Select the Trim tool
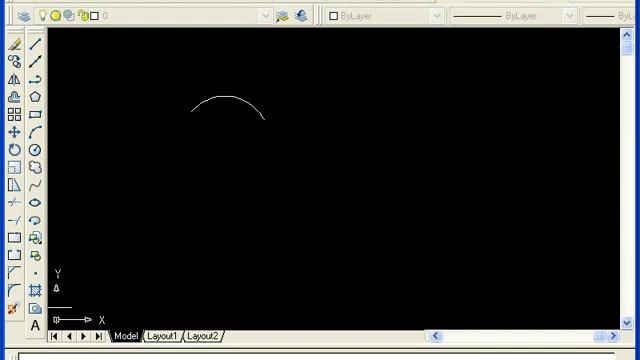Screen dimensions: 640x360 click(x=14, y=202)
